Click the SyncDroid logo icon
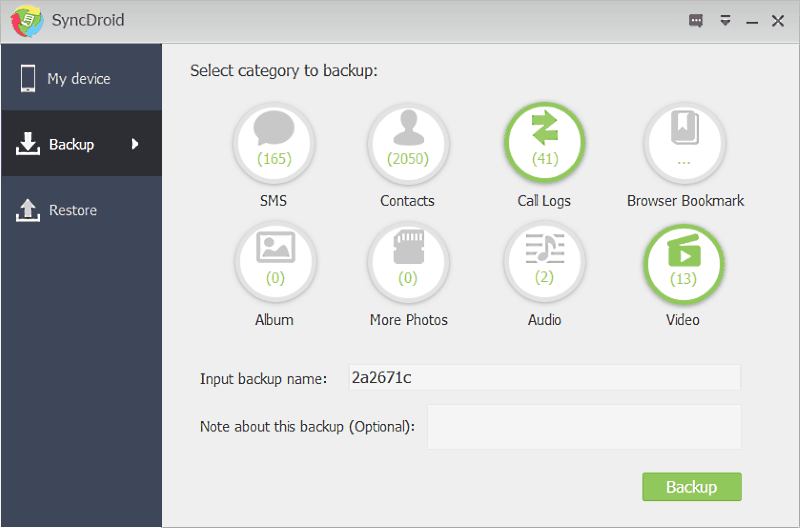The width and height of the screenshot is (800, 528). [x=27, y=21]
